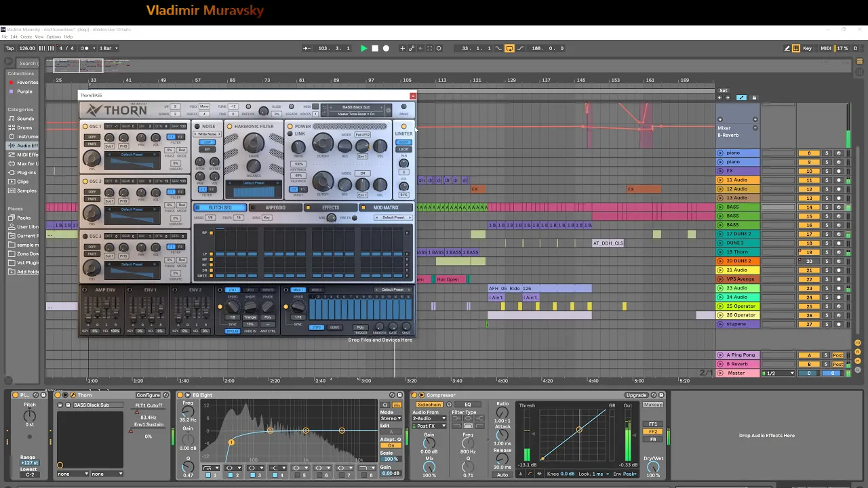Open the View menu
The width and height of the screenshot is (868, 488).
click(39, 37)
